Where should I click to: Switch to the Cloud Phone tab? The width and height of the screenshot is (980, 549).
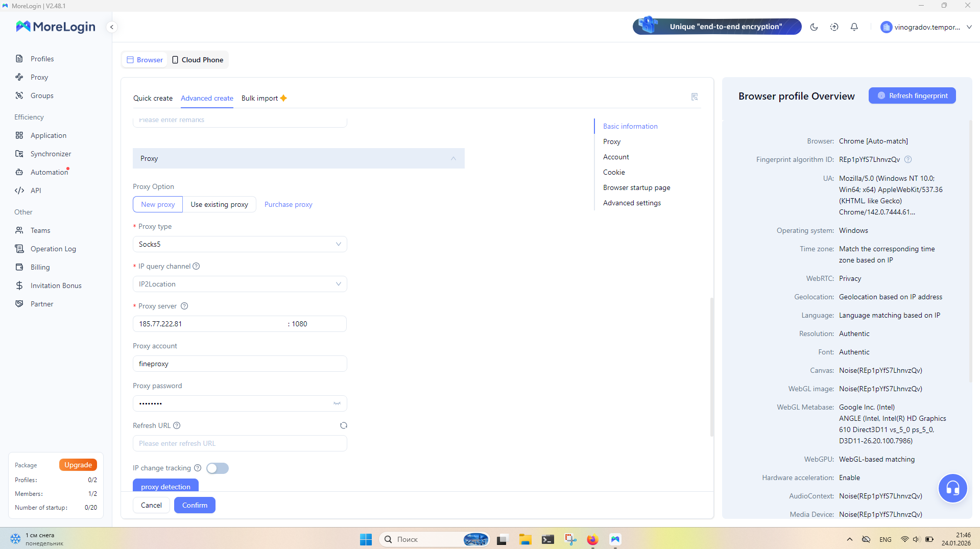(x=198, y=60)
